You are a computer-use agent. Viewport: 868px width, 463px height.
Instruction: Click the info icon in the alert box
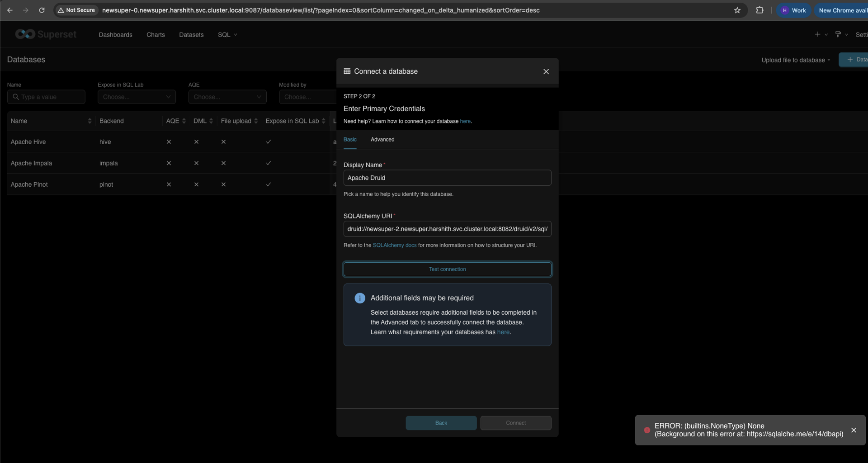[x=360, y=298]
